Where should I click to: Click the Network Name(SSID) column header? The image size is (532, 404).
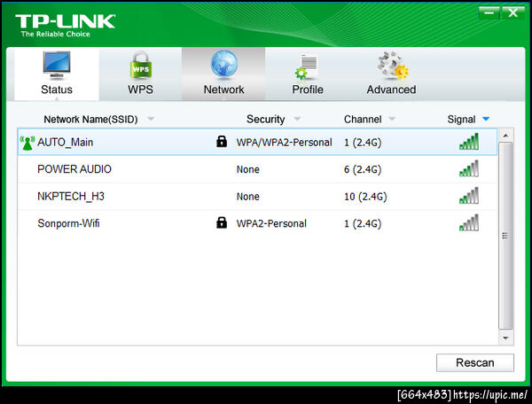90,120
